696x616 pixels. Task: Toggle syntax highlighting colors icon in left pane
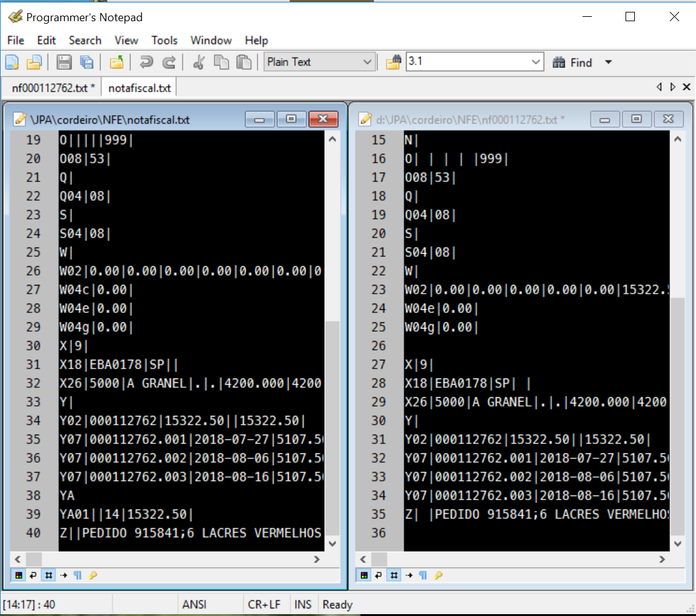[19, 575]
